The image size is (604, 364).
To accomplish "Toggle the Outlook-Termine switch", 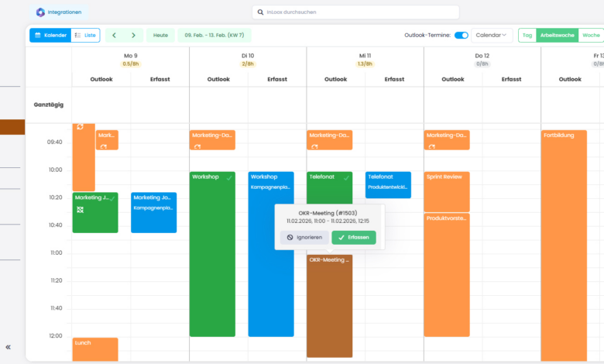I will [x=461, y=35].
